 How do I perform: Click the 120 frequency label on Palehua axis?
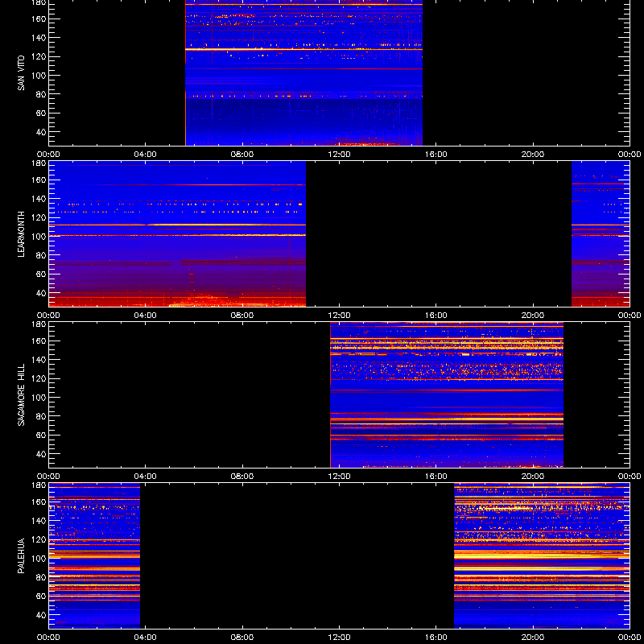point(40,539)
